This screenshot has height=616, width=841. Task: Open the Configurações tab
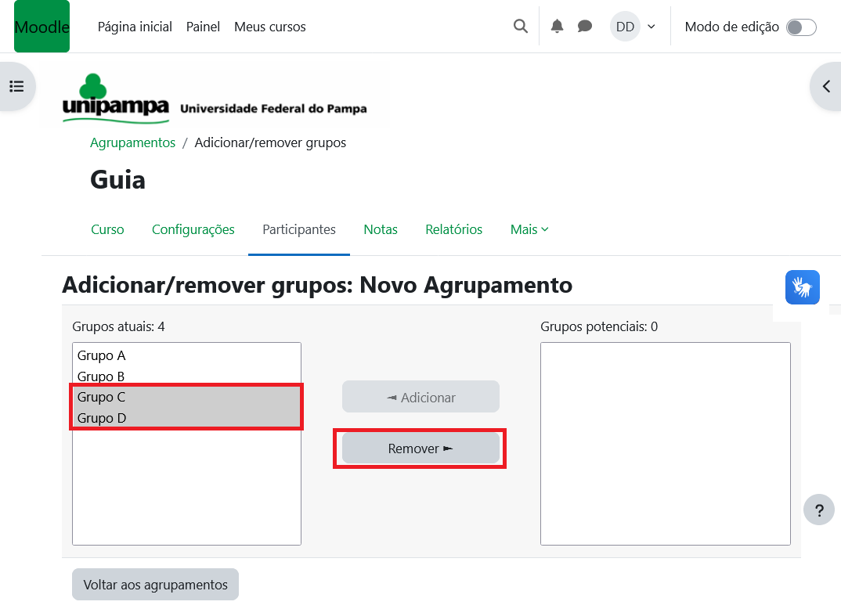pyautogui.click(x=193, y=229)
